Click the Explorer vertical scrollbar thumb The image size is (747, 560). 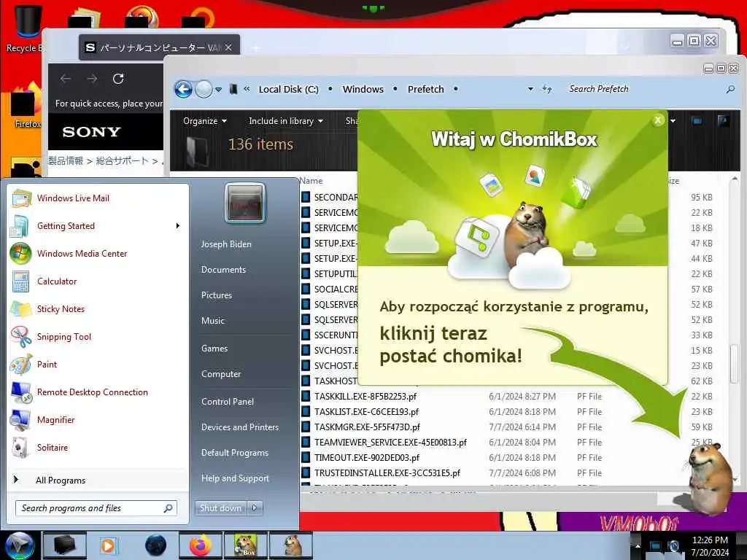[x=734, y=363]
